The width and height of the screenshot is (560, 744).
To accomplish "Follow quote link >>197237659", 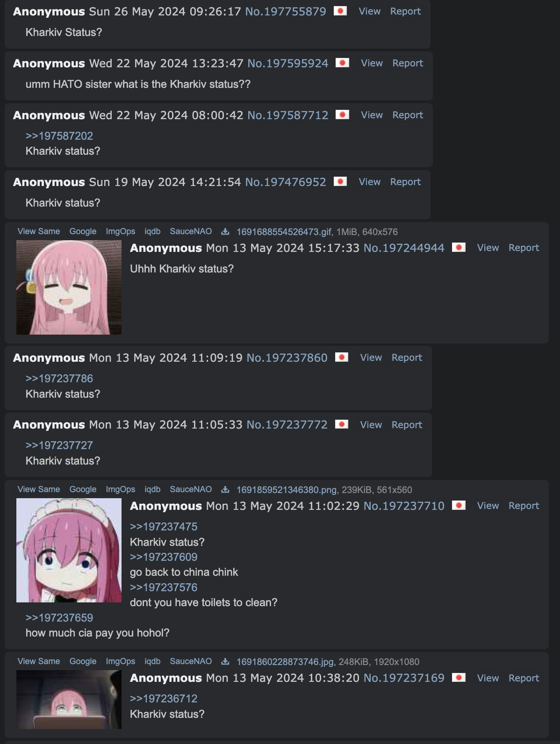I will tap(59, 618).
